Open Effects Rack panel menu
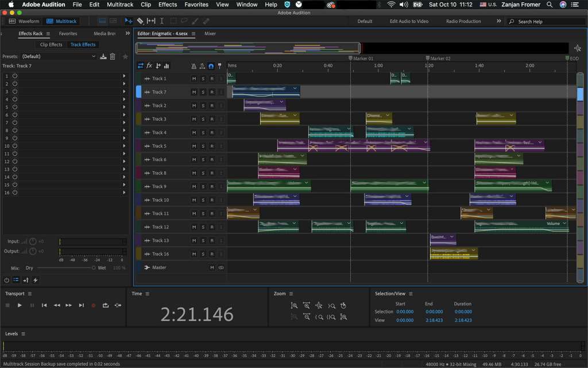This screenshot has height=368, width=588. [48, 34]
